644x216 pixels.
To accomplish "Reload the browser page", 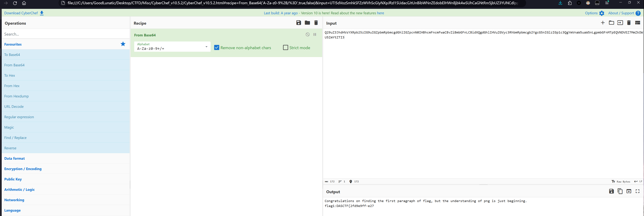I will pyautogui.click(x=15, y=3).
